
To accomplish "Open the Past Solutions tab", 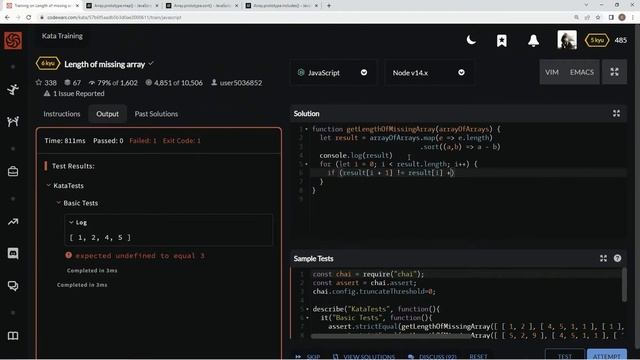I will point(156,114).
